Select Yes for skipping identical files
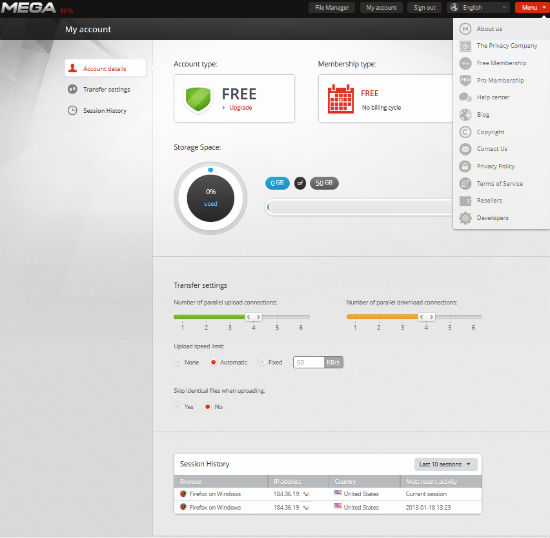This screenshot has width=550, height=538. point(177,407)
